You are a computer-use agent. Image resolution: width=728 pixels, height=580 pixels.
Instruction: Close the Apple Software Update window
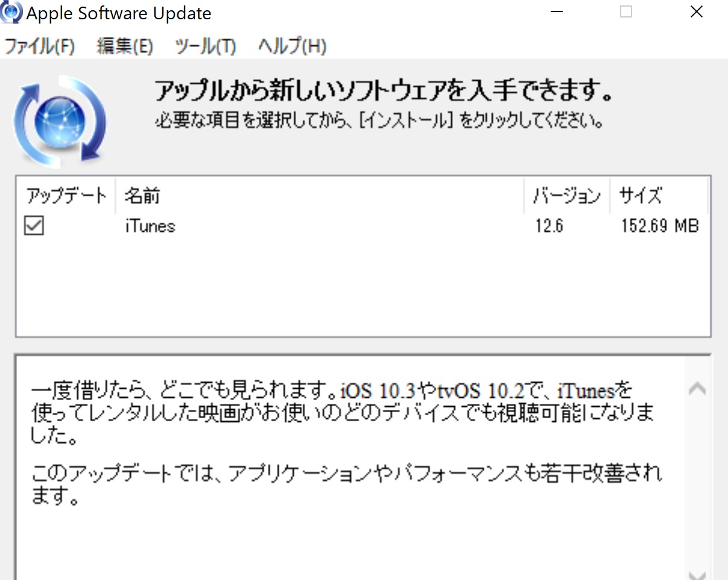[697, 12]
